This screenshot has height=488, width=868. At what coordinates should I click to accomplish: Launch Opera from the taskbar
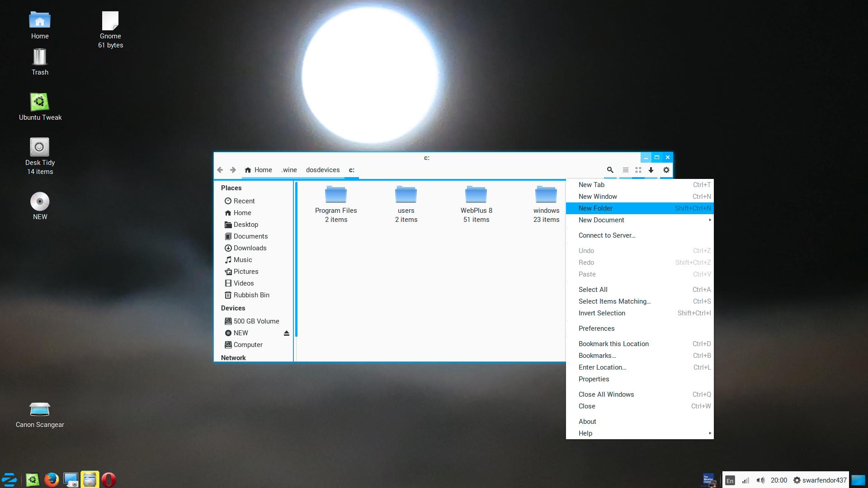pyautogui.click(x=108, y=479)
